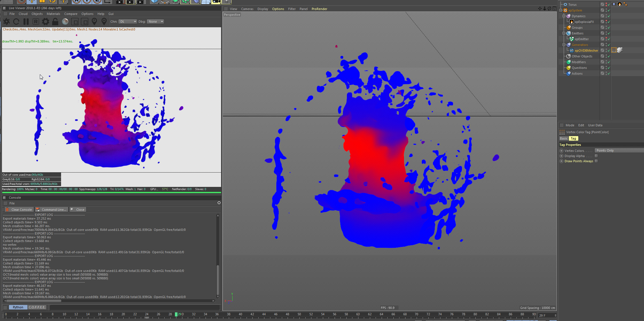Click the Clear Console button

coord(19,210)
